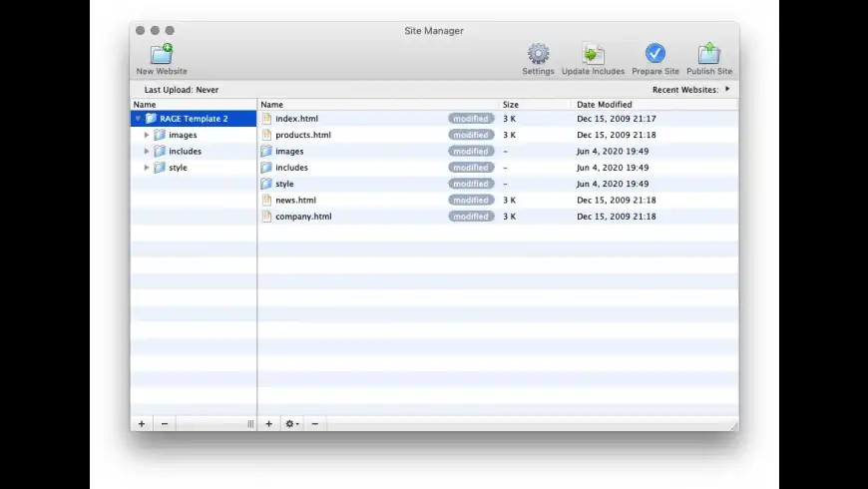Click the sidebar splitter grip handle
The height and width of the screenshot is (489, 868).
pyautogui.click(x=250, y=424)
